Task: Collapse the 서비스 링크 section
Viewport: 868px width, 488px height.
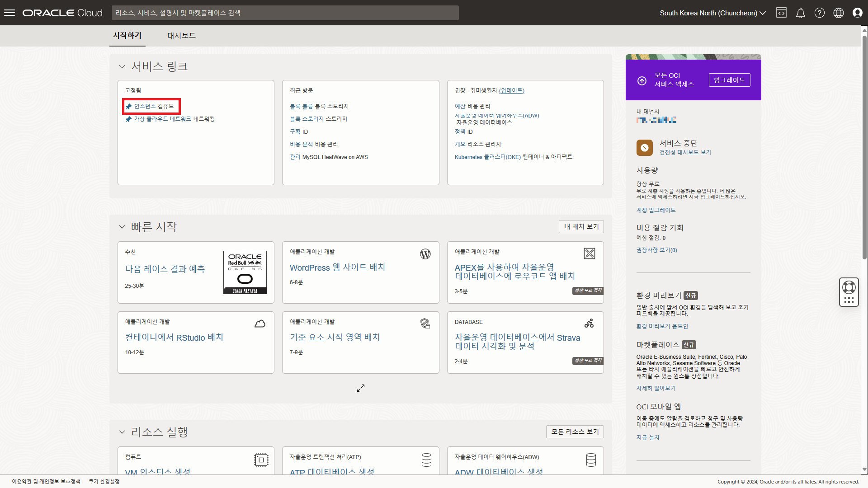Action: tap(122, 67)
